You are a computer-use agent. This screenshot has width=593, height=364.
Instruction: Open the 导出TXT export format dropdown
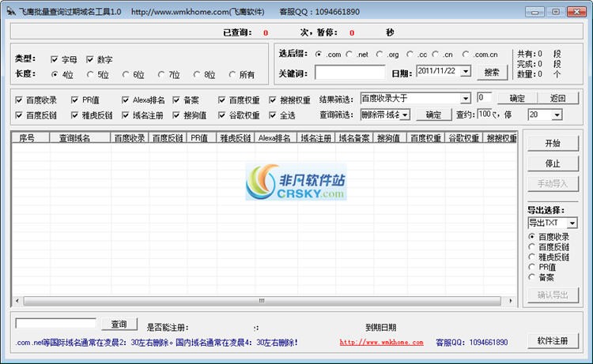[x=572, y=223]
